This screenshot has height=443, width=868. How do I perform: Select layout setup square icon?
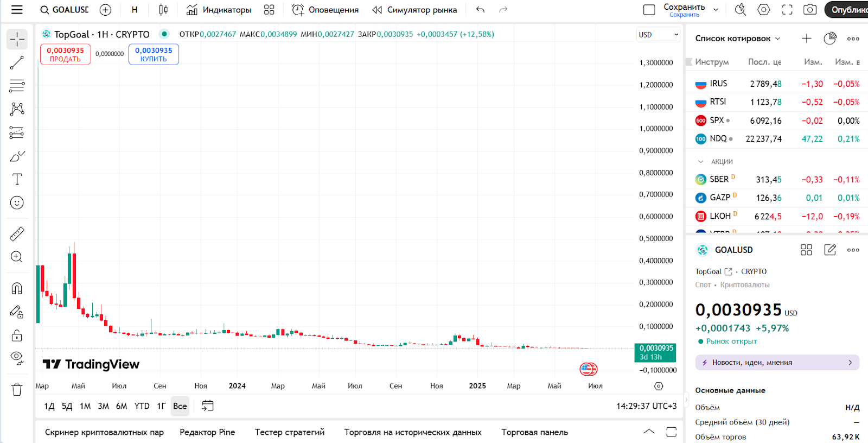coord(649,10)
